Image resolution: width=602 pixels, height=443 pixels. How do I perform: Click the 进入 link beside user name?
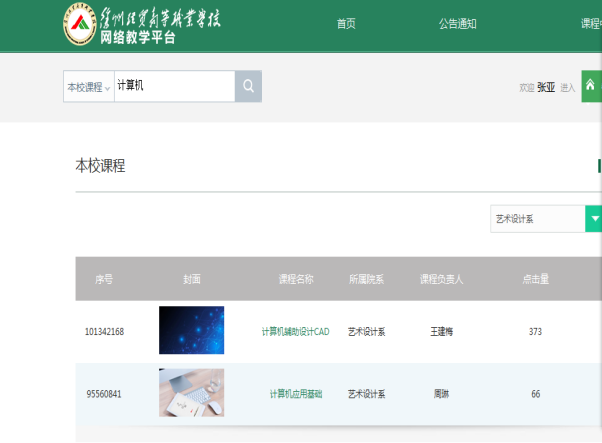click(x=567, y=88)
